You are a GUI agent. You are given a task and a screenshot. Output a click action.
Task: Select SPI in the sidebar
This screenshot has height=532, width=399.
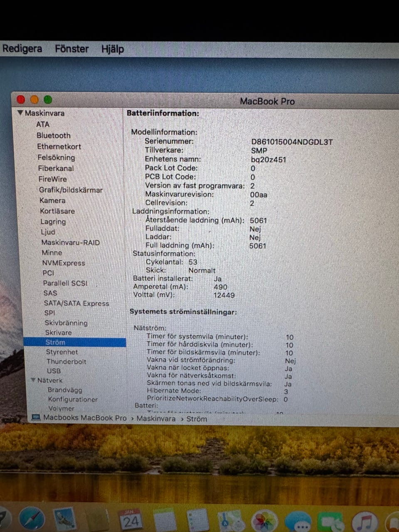click(49, 313)
